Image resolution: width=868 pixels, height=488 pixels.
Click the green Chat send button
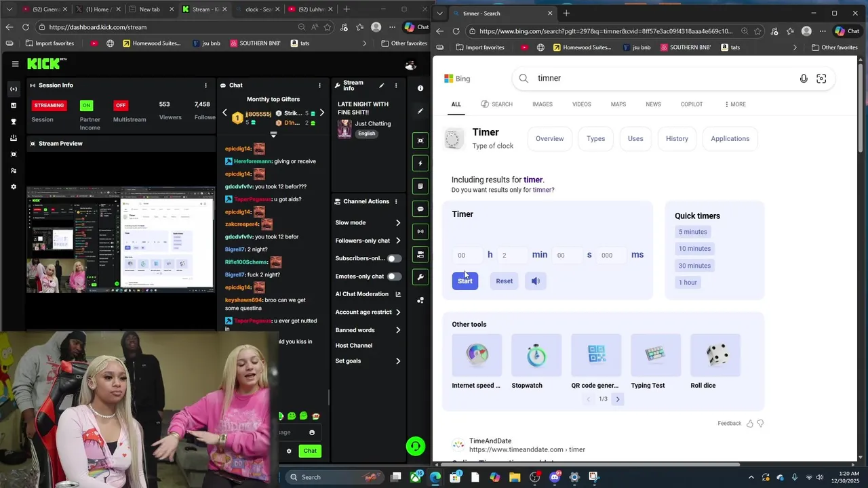point(310,451)
